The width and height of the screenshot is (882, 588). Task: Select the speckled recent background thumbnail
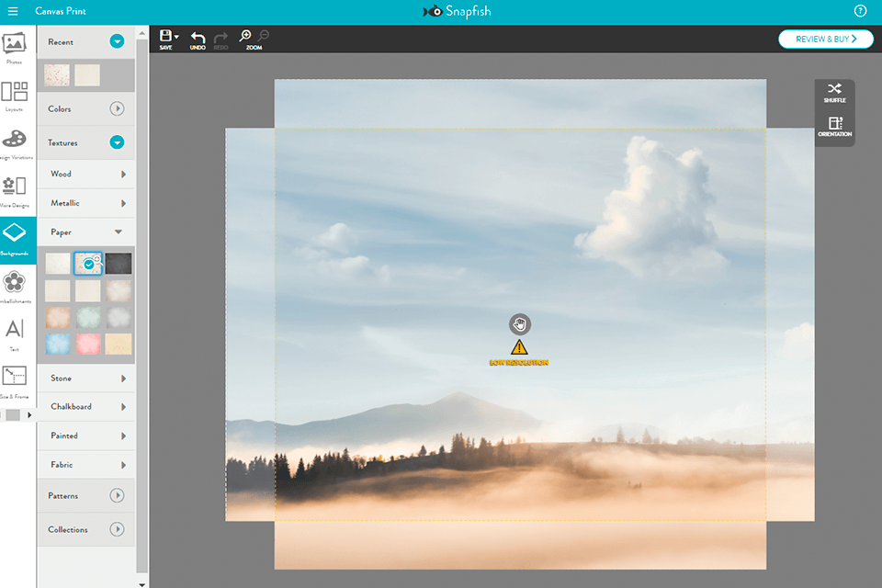click(x=57, y=74)
